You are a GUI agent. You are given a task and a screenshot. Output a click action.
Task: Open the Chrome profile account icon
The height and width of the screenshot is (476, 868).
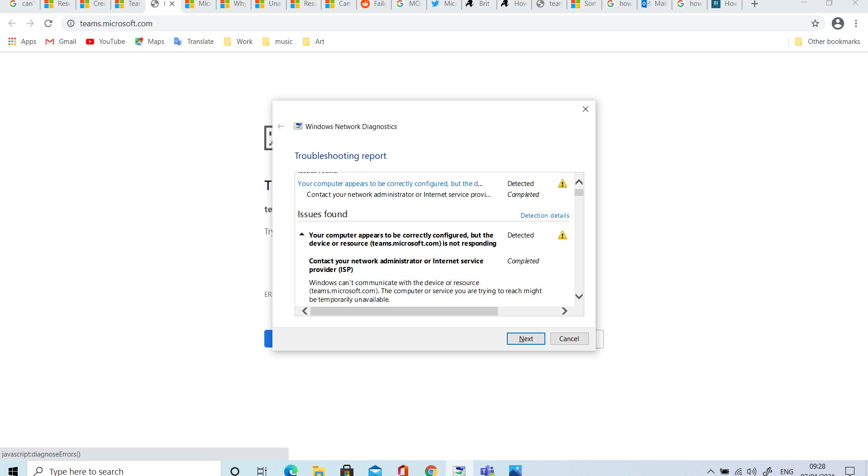pos(838,23)
